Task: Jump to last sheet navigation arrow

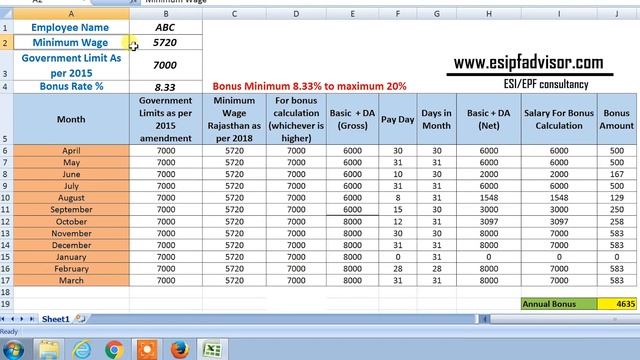Action: [31, 319]
